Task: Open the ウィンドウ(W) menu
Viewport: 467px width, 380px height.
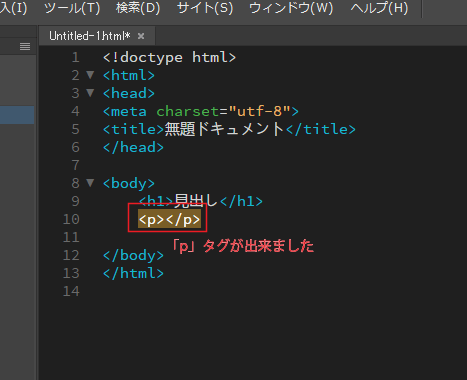Action: 291,8
